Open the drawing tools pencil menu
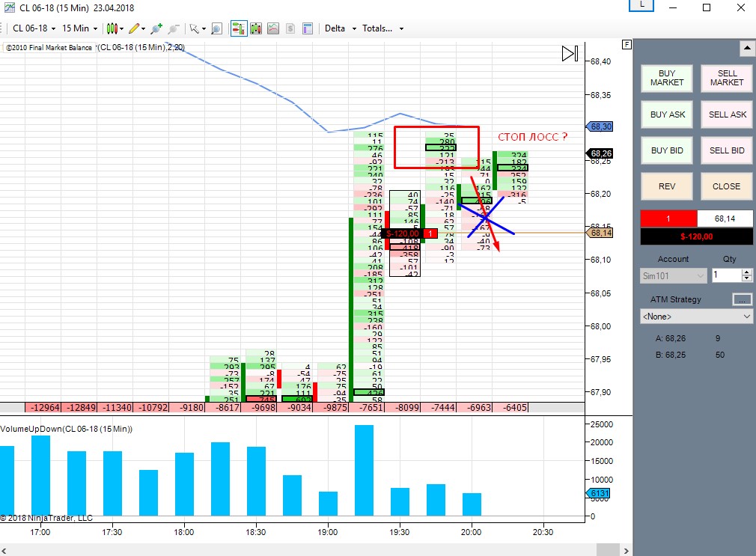 [x=137, y=29]
